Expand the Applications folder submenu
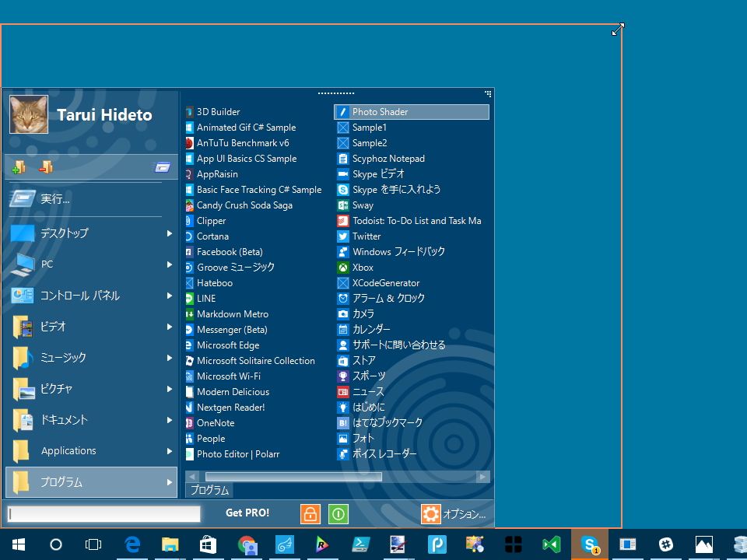This screenshot has width=747, height=560. click(x=170, y=451)
